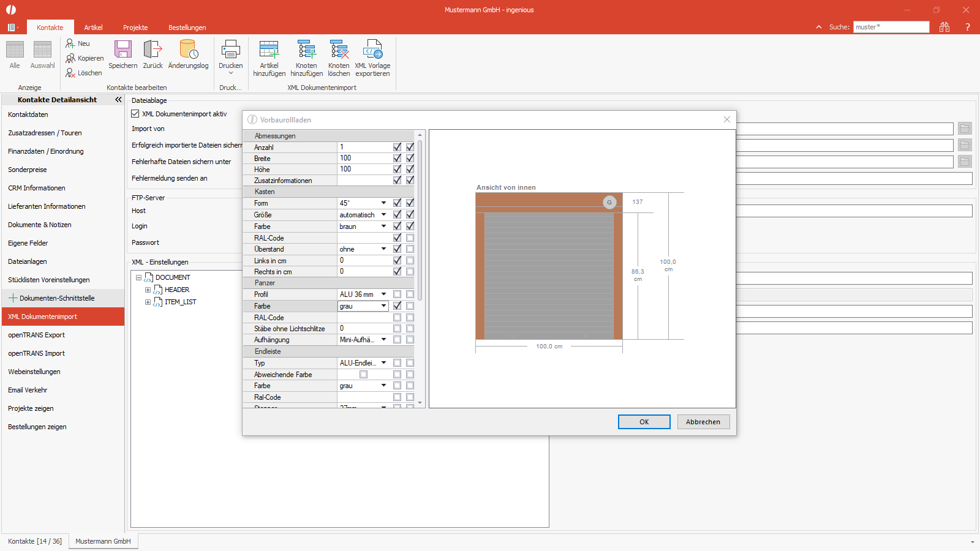This screenshot has width=980, height=551.
Task: Collapse the Kontakte Detailansicht panel
Action: [118, 99]
